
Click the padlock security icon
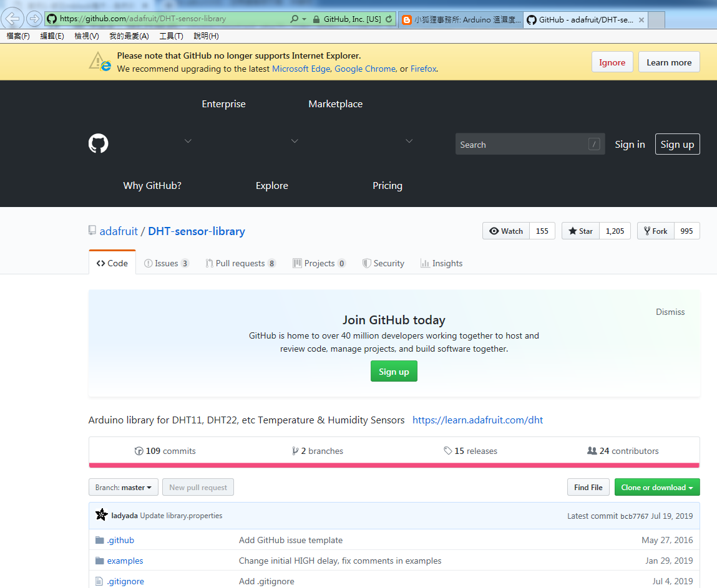click(316, 19)
